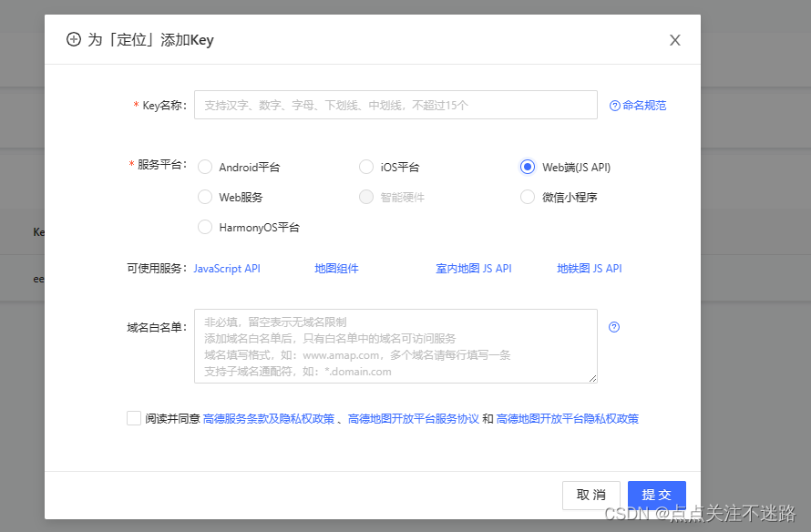Open the 高德地图开放平台隐私权政策 link
The height and width of the screenshot is (532, 811).
coord(568,419)
